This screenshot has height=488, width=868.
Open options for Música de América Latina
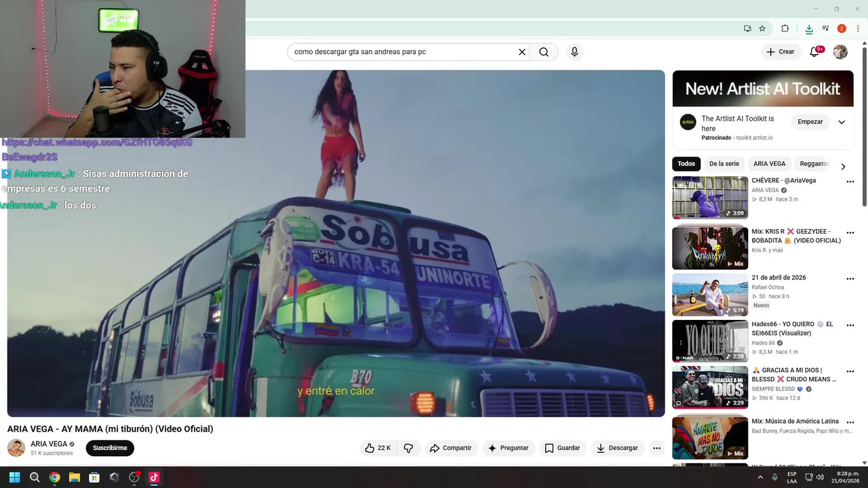tap(850, 422)
